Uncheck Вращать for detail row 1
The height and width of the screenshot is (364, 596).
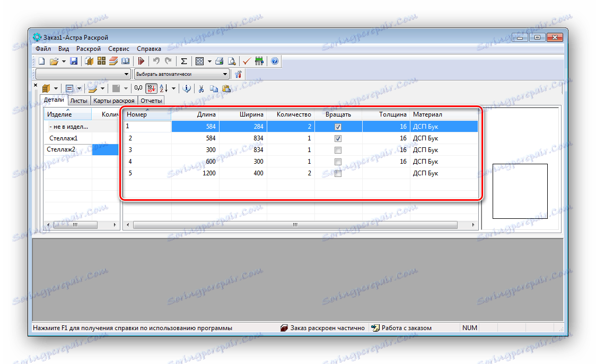pos(338,127)
